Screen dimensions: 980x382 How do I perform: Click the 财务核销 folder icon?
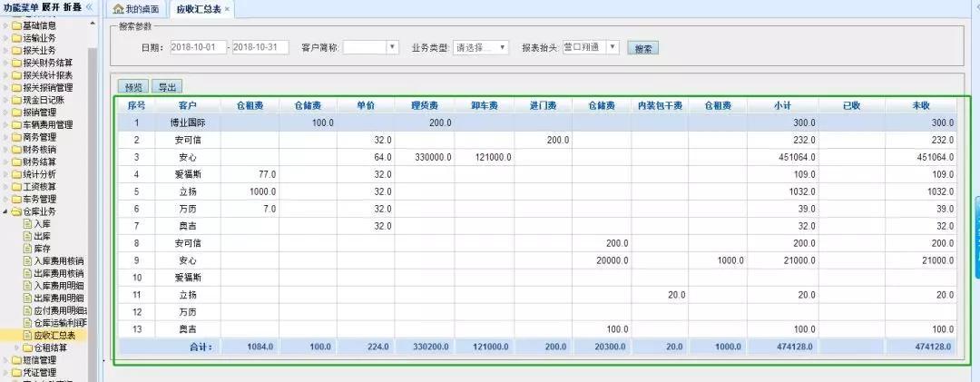[16, 150]
